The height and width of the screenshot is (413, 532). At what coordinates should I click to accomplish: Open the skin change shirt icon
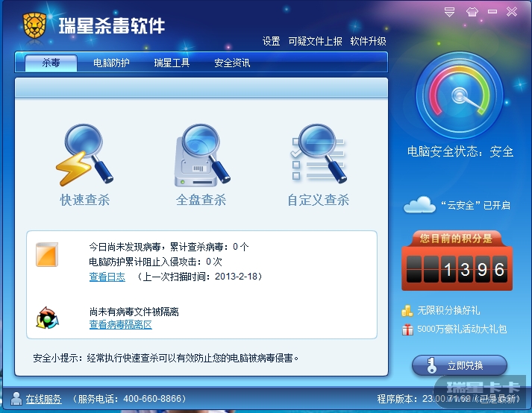click(472, 12)
